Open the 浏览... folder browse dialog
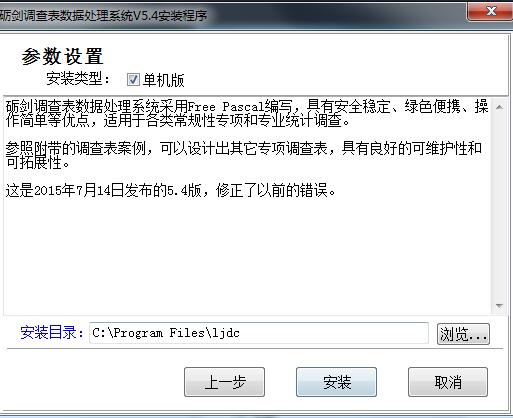 (x=463, y=334)
